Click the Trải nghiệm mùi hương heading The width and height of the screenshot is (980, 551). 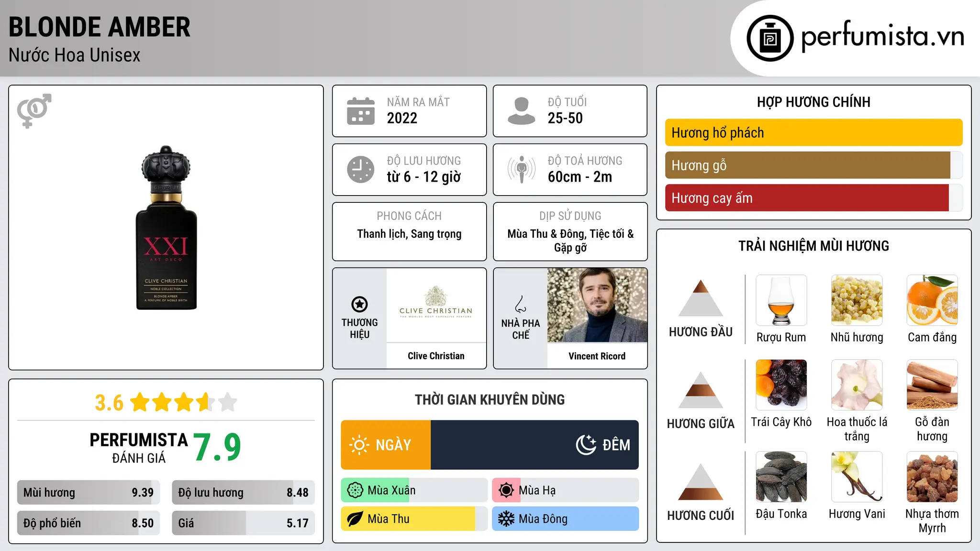[813, 246]
